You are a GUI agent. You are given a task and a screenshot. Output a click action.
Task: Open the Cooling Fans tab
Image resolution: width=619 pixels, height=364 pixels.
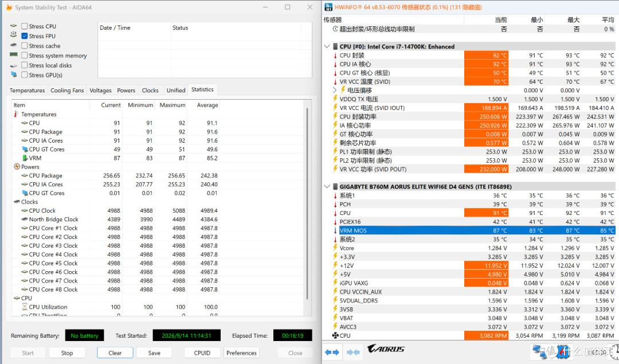(x=67, y=91)
